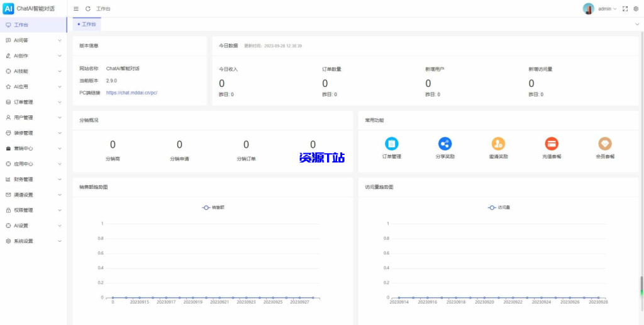Click the 今日收入 heading

[228, 69]
